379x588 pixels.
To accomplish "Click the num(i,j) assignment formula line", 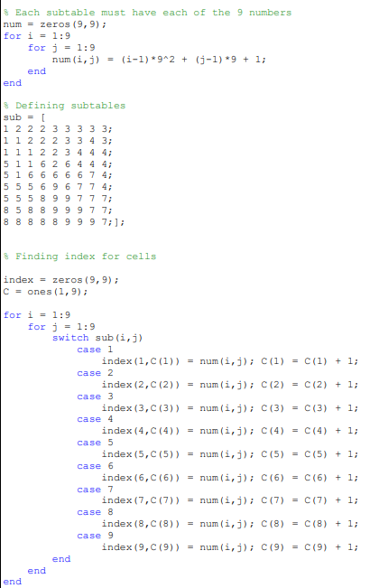I will 159,60.
